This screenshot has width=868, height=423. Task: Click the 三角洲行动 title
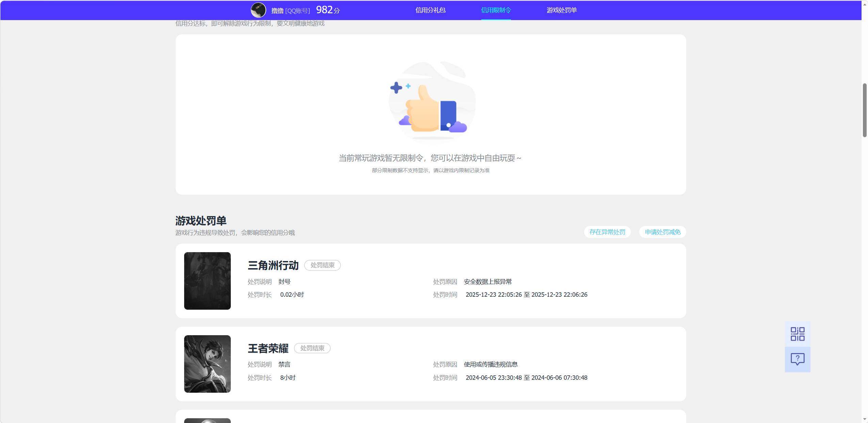point(273,265)
